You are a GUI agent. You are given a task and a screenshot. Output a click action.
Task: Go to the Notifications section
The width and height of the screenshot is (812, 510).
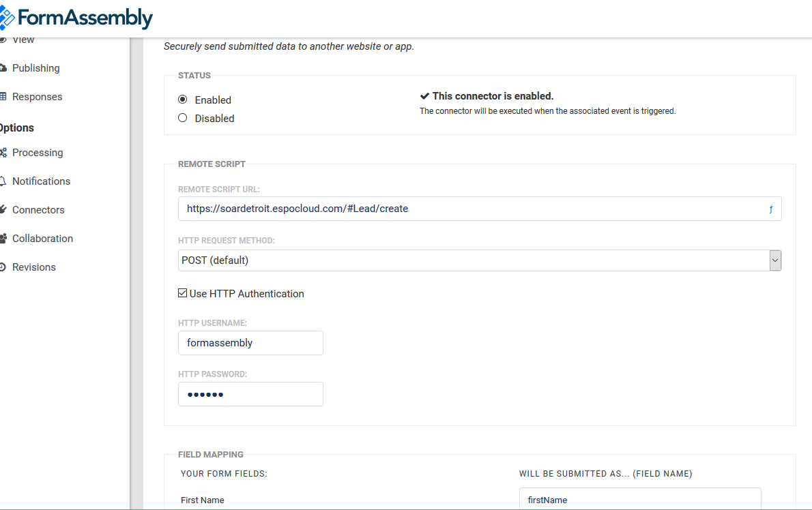tap(41, 181)
